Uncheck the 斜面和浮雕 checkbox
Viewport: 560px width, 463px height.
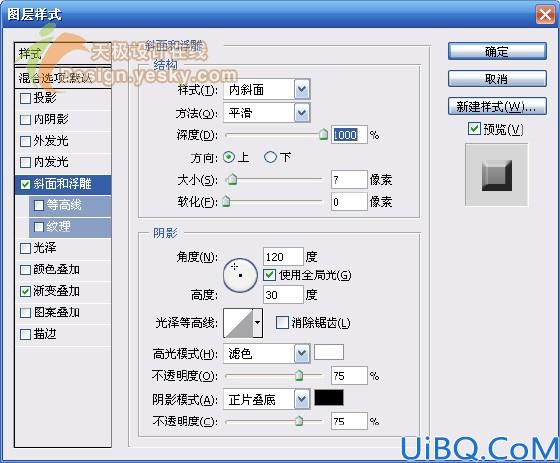(25, 184)
